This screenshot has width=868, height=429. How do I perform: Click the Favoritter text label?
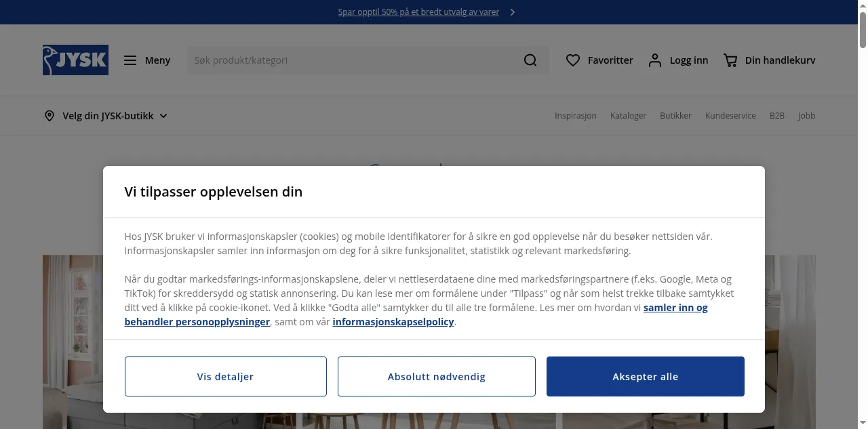[x=610, y=60]
